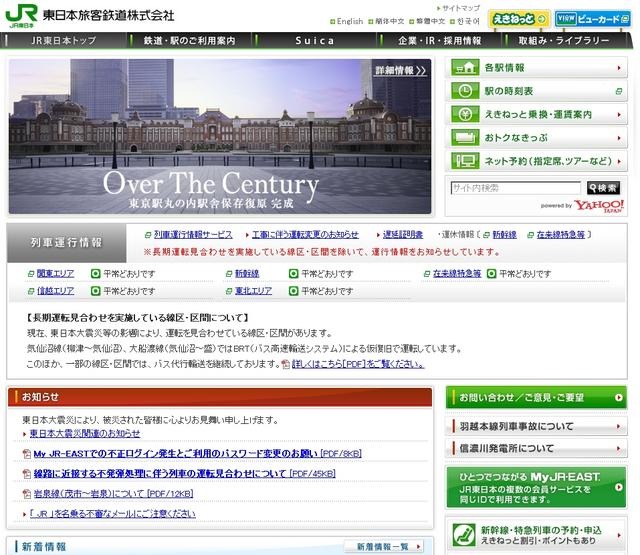
Task: Click the site search input field
Action: [516, 188]
